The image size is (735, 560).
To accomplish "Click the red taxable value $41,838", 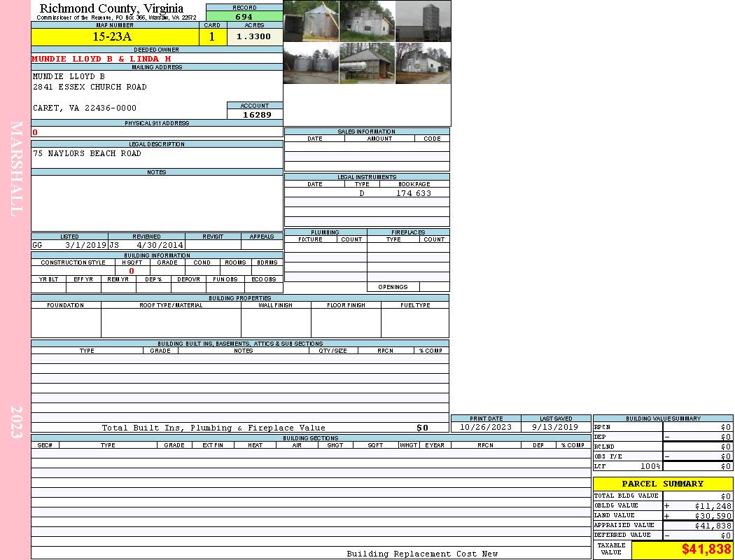I will [706, 549].
